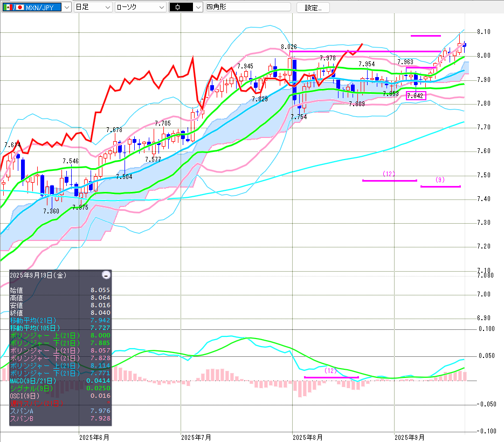Click the Mexico flag icon
The width and height of the screenshot is (504, 442).
[8, 8]
